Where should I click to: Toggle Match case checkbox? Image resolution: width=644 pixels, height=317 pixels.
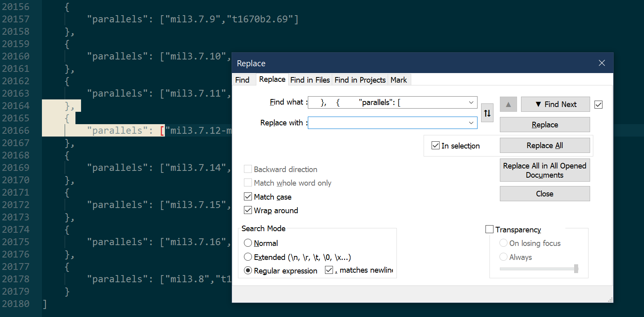248,196
